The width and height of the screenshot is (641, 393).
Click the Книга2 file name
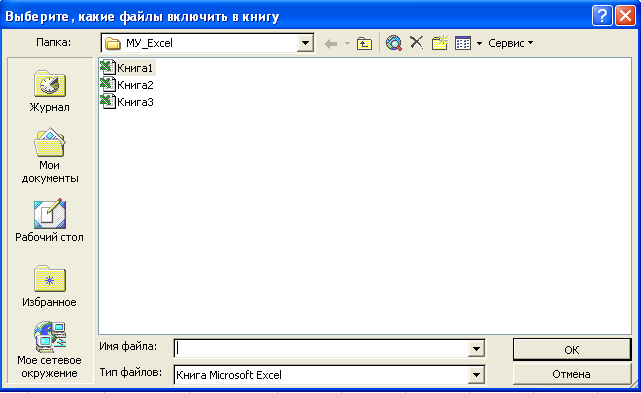point(135,85)
